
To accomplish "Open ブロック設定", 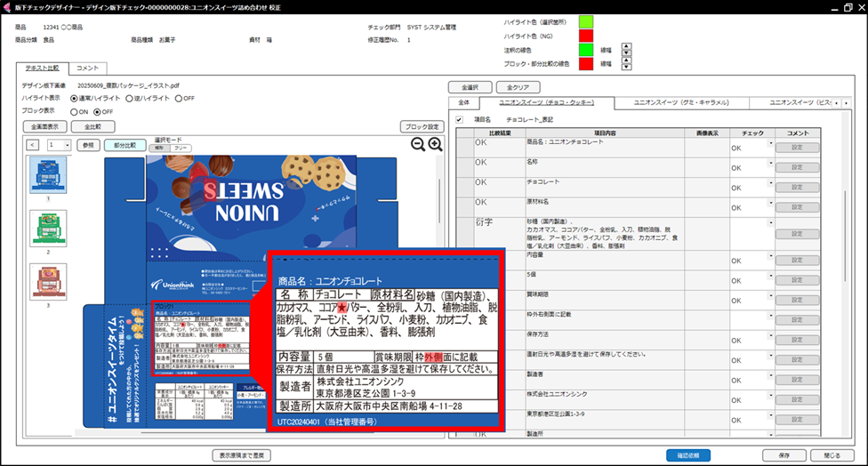I will coord(422,127).
